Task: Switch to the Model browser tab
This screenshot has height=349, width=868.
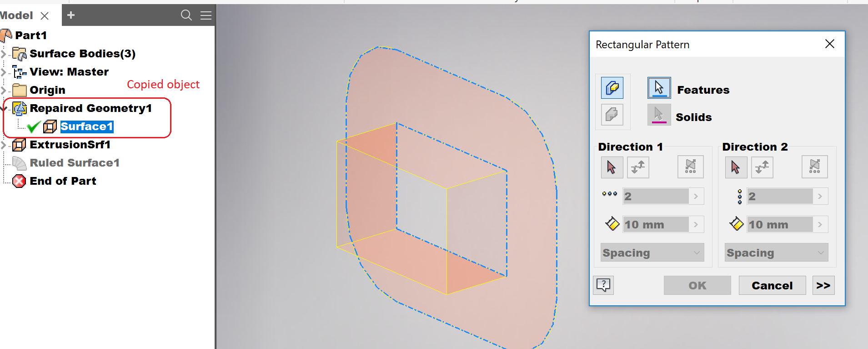Action: tap(16, 15)
